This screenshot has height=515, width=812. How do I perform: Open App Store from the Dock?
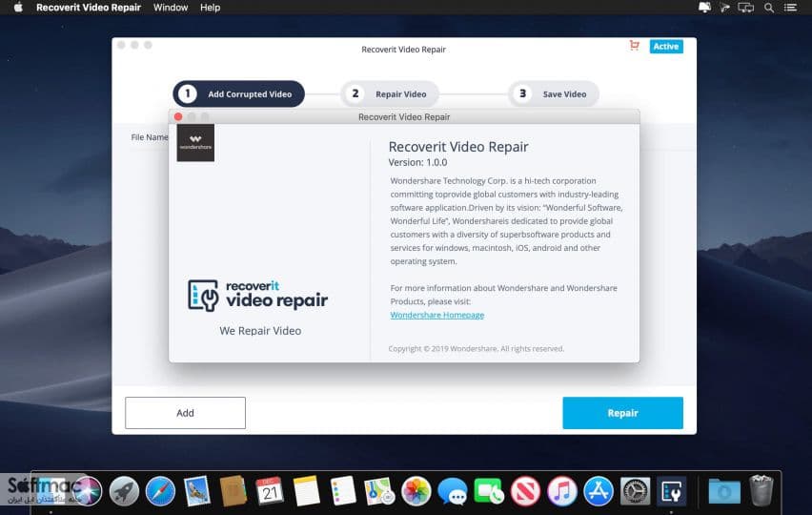[599, 491]
